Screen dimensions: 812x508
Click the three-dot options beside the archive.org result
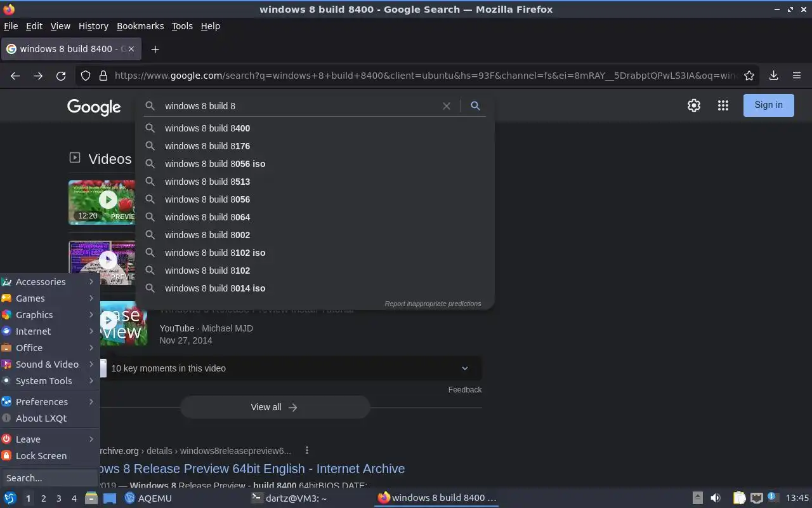pyautogui.click(x=306, y=450)
